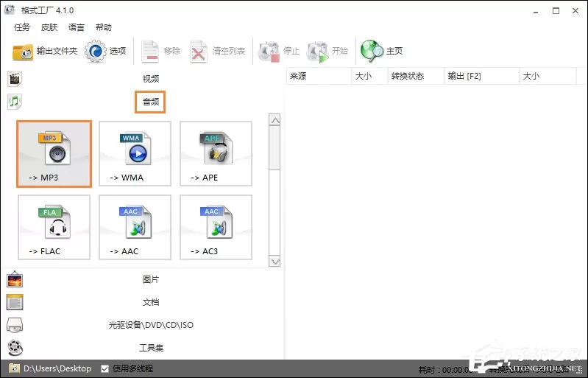Select the -> WMA conversion tile

click(135, 153)
